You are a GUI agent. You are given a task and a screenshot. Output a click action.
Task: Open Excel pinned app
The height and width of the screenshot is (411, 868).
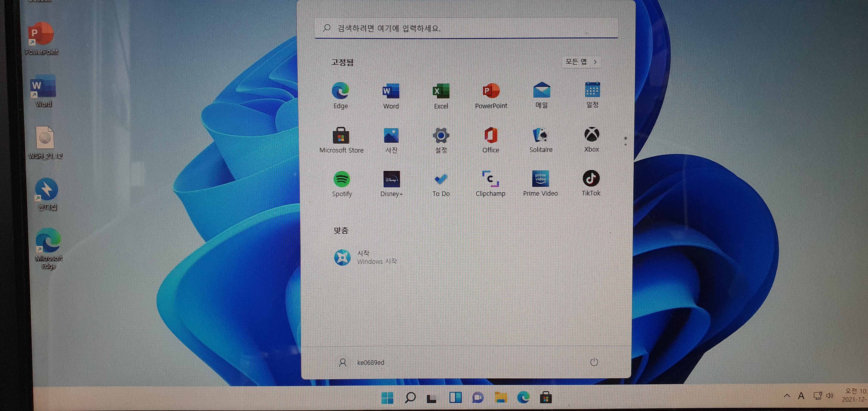(x=441, y=96)
